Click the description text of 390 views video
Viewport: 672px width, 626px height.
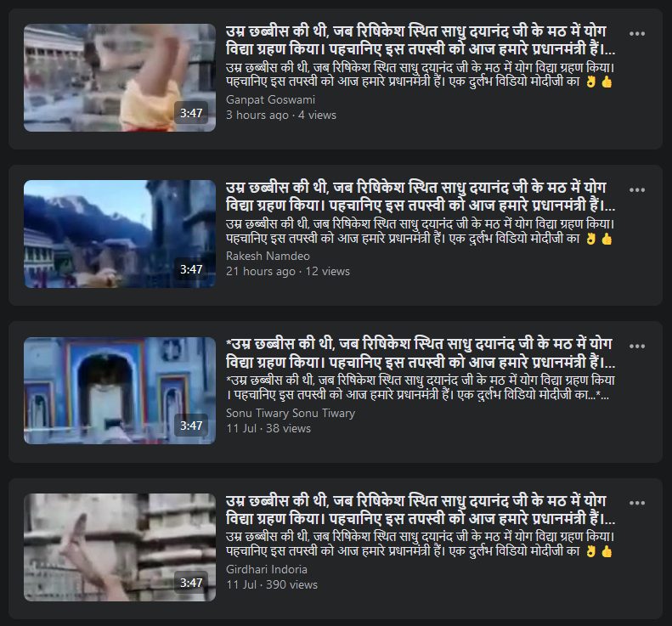coord(420,544)
